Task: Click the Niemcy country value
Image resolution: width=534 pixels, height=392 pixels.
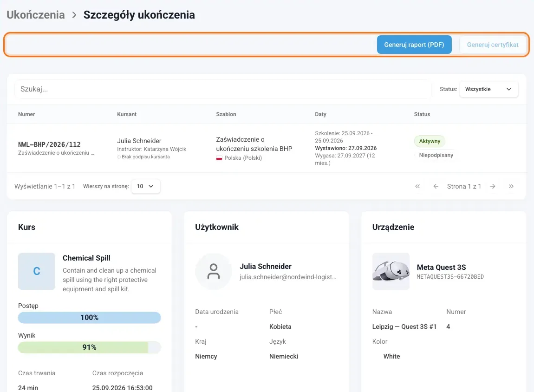Action: 206,356
